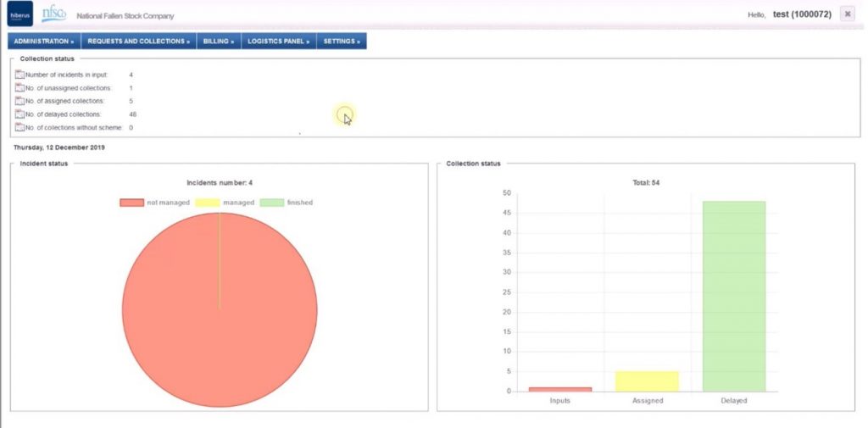868x428 pixels.
Task: Toggle the managed legend swatch
Action: [x=208, y=203]
